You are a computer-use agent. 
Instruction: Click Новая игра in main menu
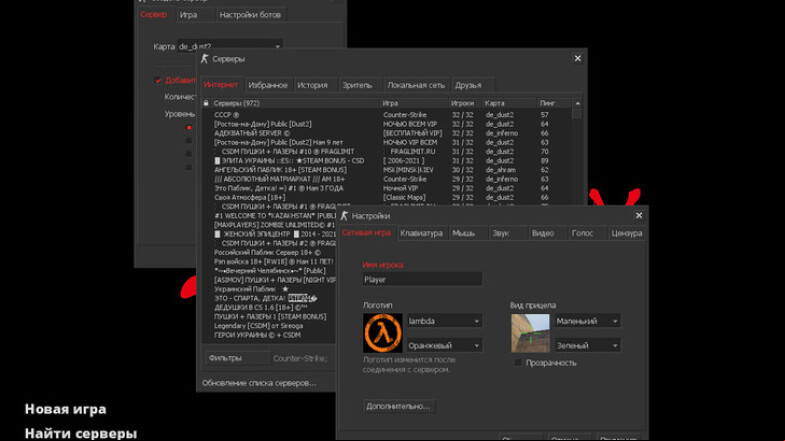[x=66, y=409]
